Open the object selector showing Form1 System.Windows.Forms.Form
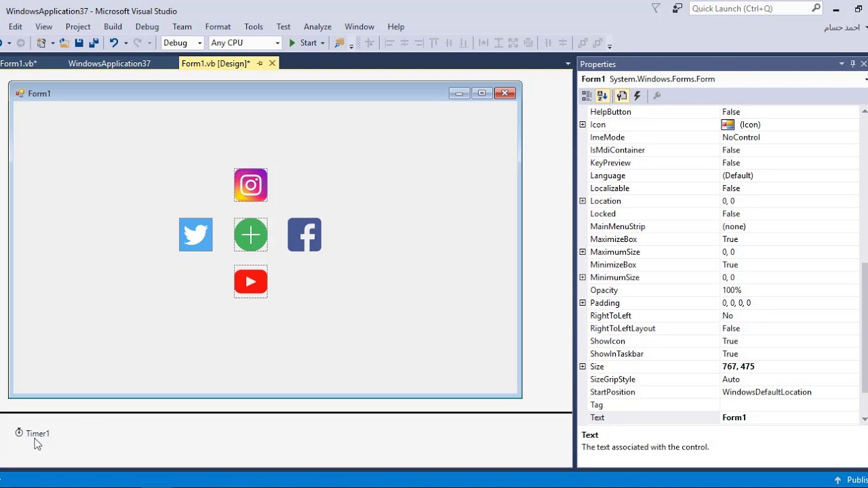The image size is (868, 488). pyautogui.click(x=723, y=79)
